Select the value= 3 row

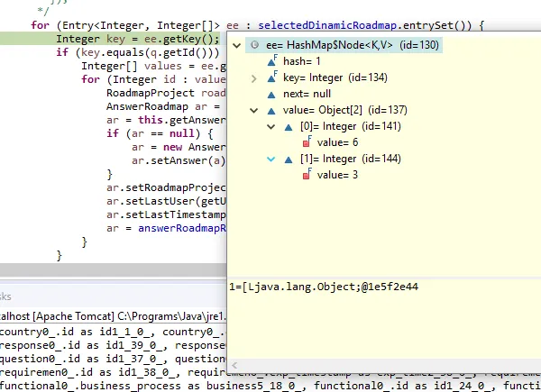(337, 175)
